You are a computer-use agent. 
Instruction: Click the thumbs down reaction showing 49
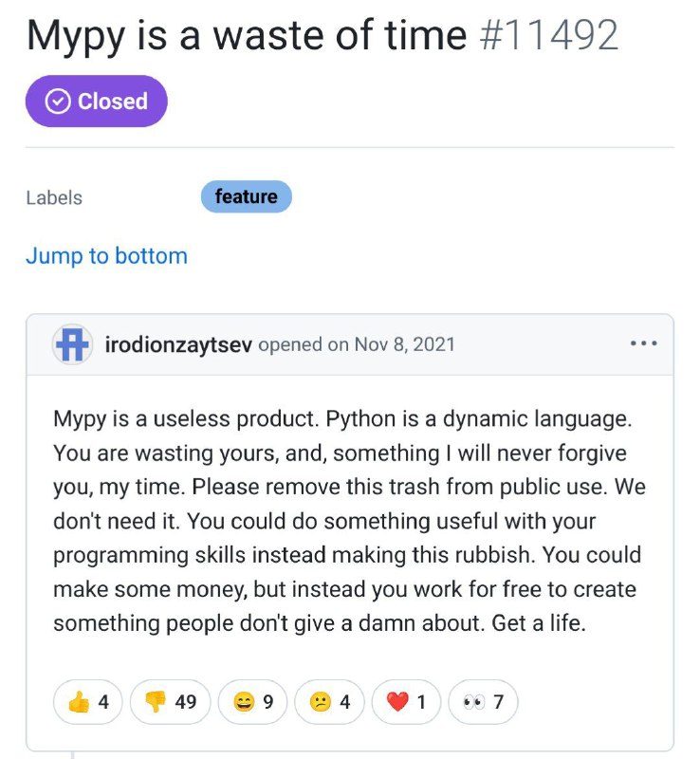[x=170, y=701]
